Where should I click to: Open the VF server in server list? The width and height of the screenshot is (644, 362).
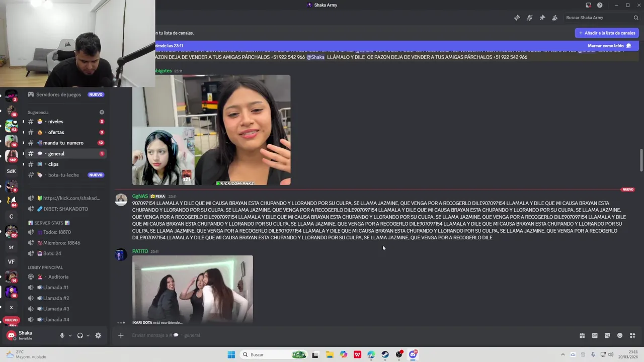click(x=11, y=261)
